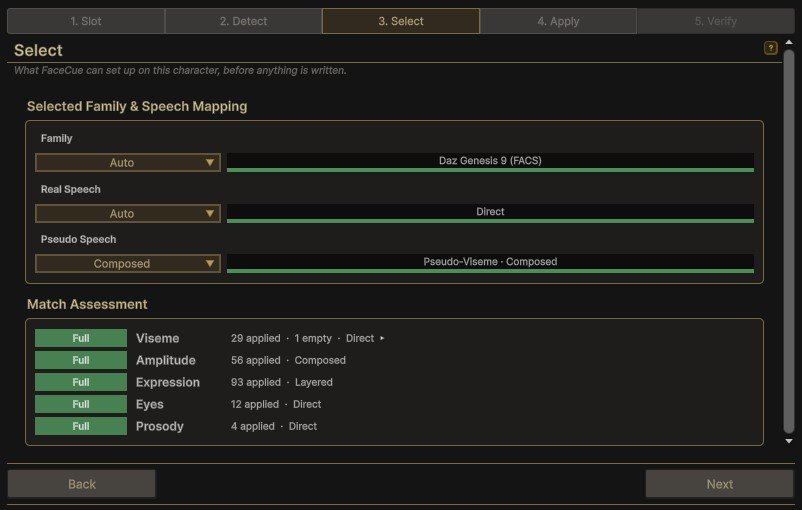Click the Direct real speech bar
Viewport: 802px width, 510px height.
[490, 213]
